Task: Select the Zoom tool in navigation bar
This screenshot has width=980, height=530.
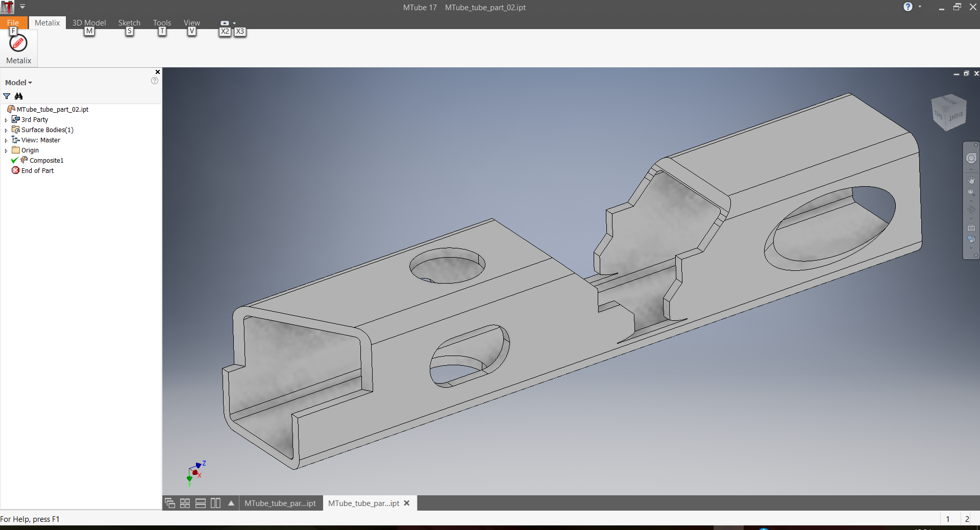Action: [x=971, y=192]
